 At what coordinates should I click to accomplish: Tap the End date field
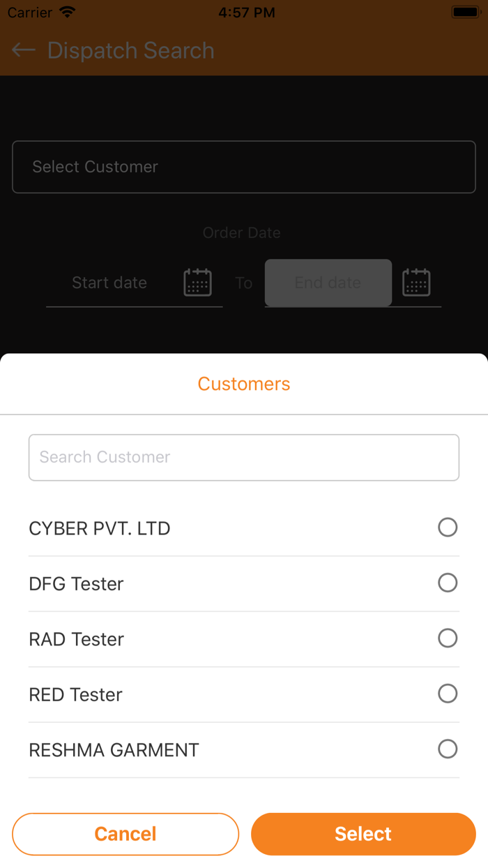coord(328,283)
